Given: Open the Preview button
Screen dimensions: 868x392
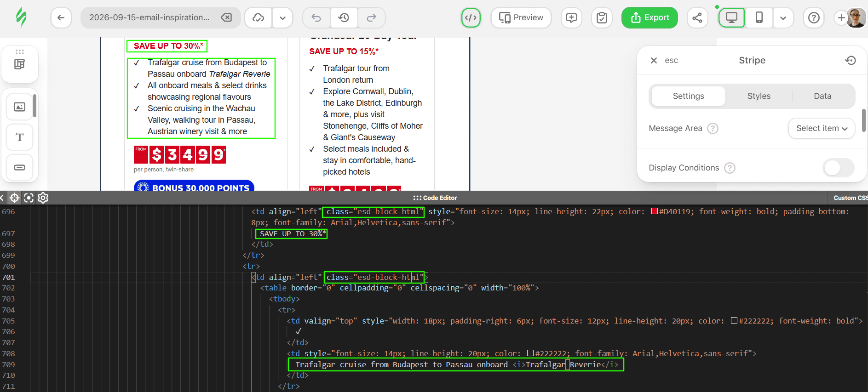Looking at the screenshot, I should pos(521,18).
